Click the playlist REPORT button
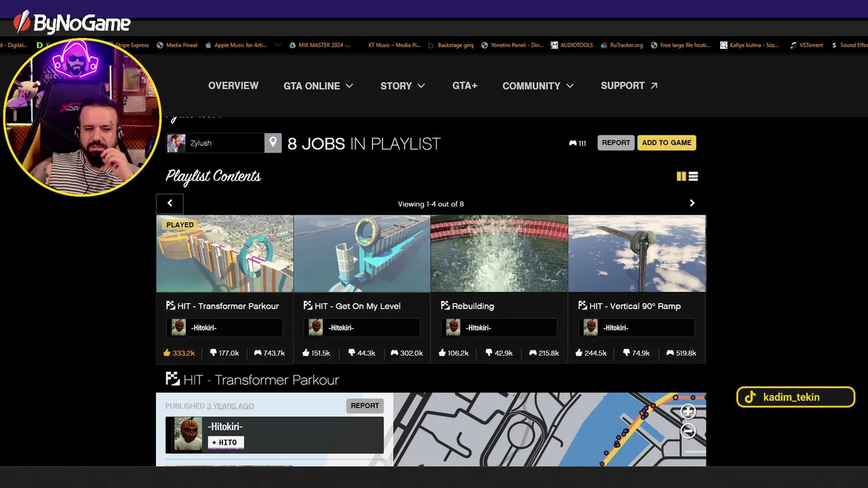Screen dimensions: 868x488 click(x=616, y=142)
